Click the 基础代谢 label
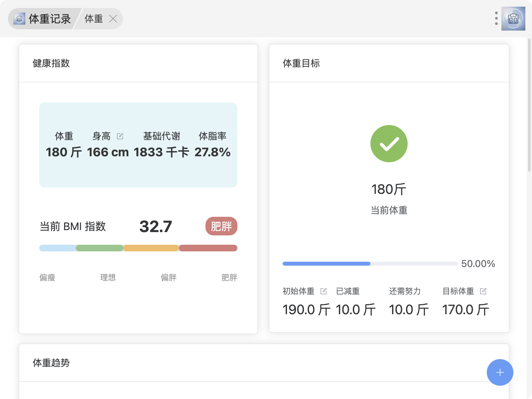 (162, 136)
